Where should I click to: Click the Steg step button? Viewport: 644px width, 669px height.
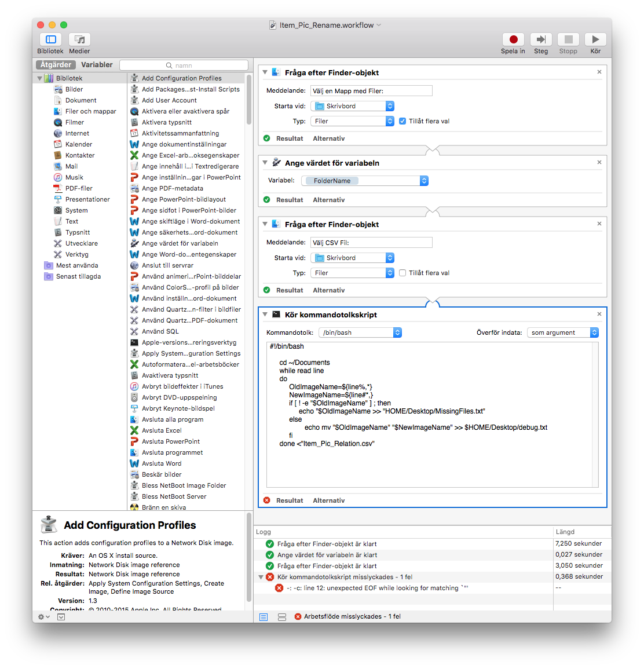tap(541, 40)
